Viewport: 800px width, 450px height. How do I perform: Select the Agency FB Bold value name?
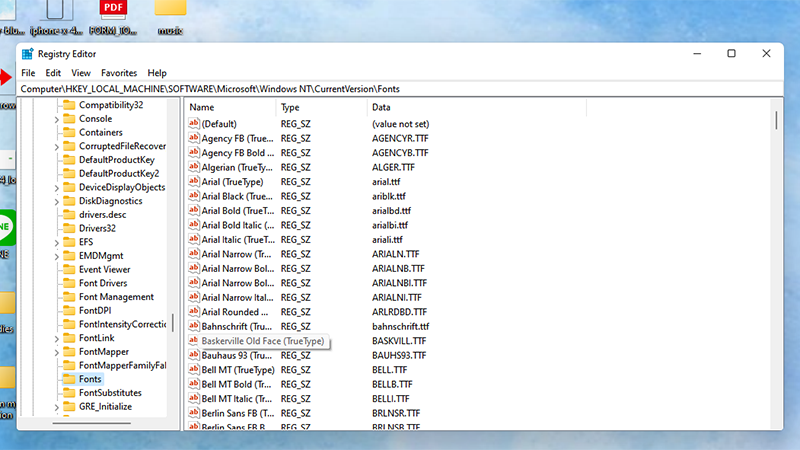point(237,153)
